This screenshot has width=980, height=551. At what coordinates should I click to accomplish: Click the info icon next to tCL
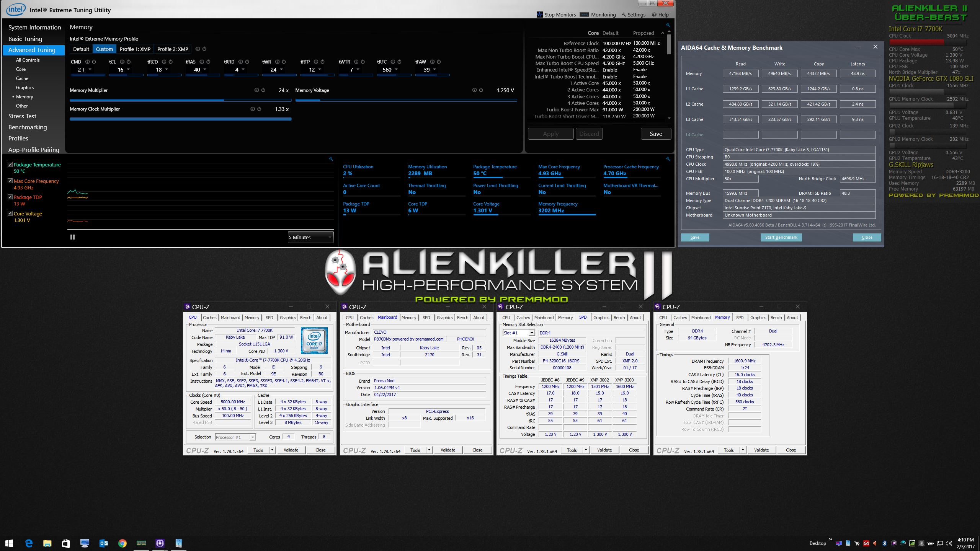point(122,62)
